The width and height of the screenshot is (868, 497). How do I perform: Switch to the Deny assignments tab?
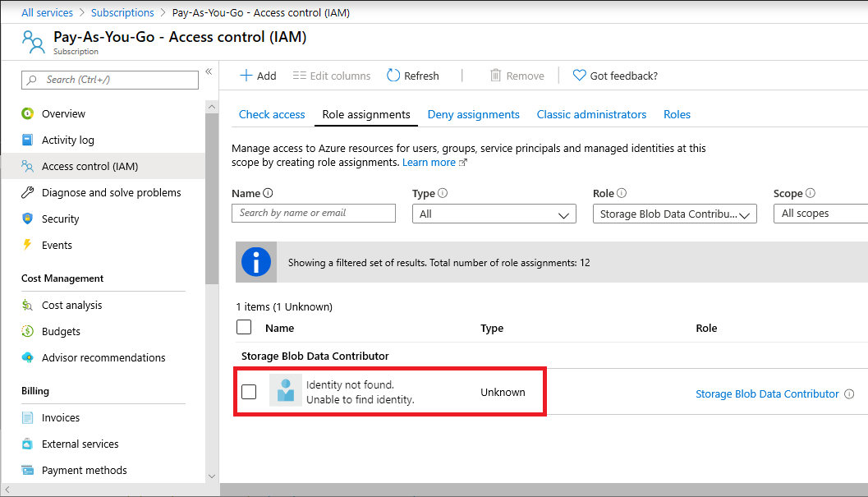[x=473, y=114]
